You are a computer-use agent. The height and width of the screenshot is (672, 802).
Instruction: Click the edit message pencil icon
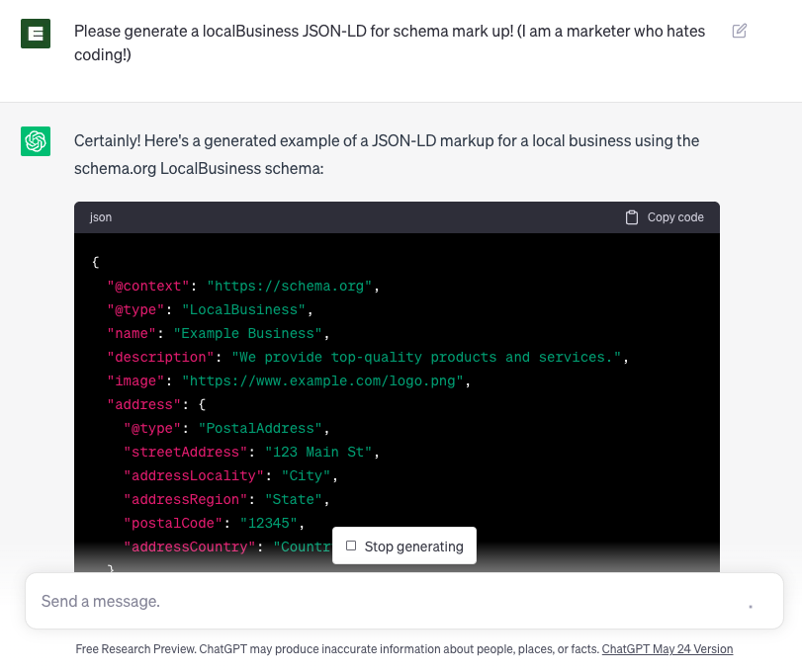pyautogui.click(x=739, y=32)
